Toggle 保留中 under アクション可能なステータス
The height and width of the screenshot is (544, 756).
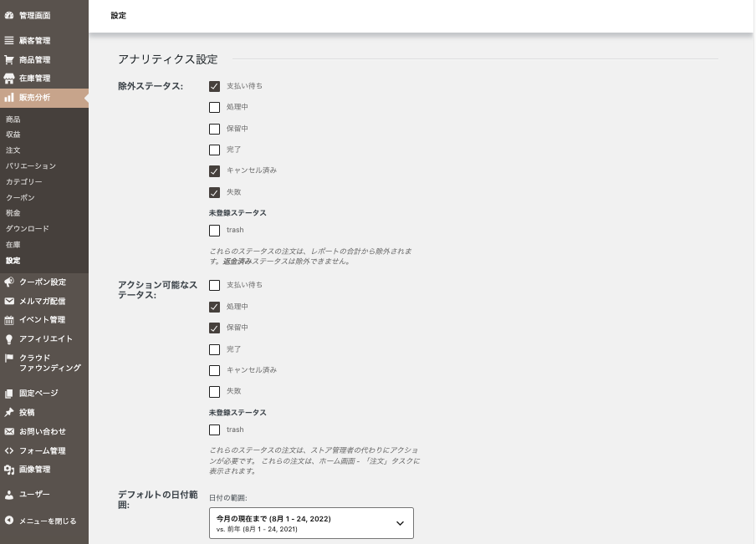point(215,328)
